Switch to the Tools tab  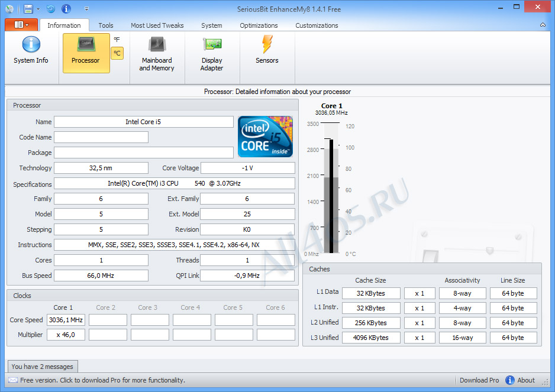106,25
